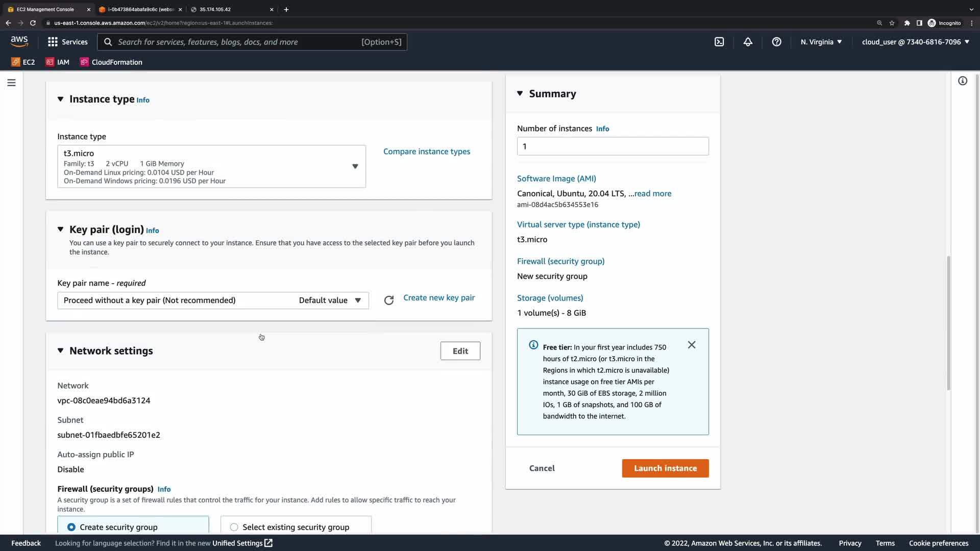The image size is (980, 551).
Task: Open AWS CloudShell icon in header
Action: (x=719, y=42)
